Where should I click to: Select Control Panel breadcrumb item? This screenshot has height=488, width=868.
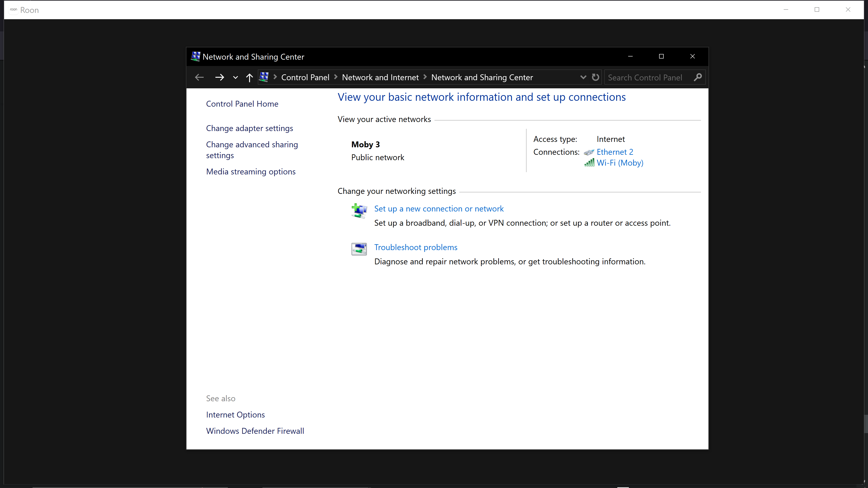coord(305,77)
